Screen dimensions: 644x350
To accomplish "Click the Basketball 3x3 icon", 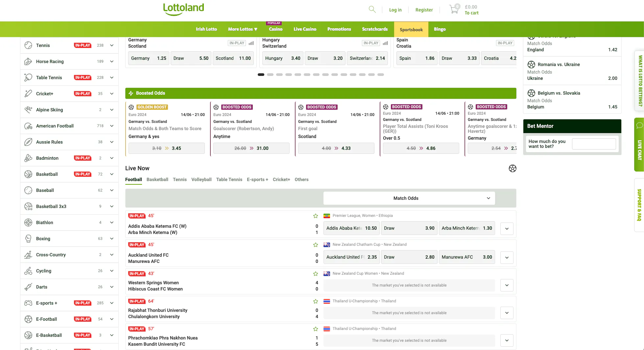I will coord(28,206).
